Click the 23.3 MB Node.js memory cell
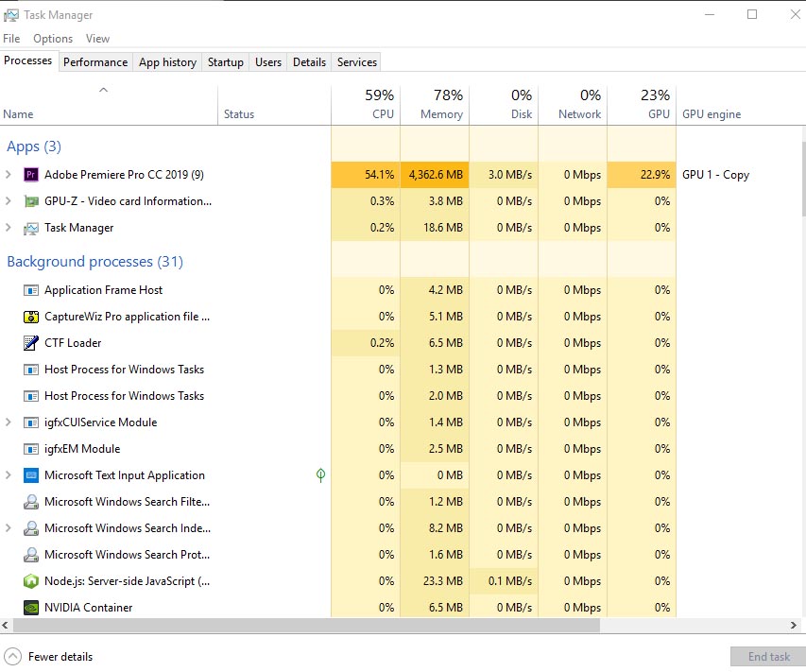Image resolution: width=806 pixels, height=672 pixels. point(435,581)
